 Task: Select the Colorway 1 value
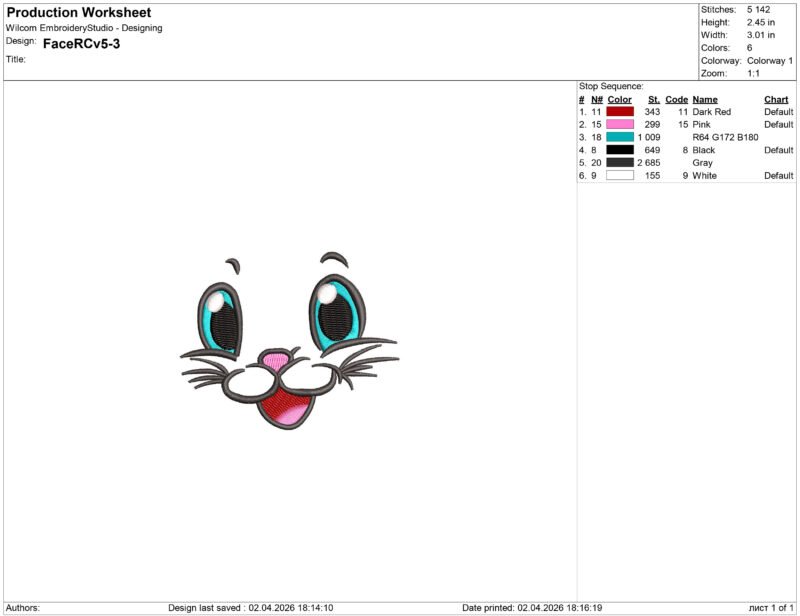point(768,58)
